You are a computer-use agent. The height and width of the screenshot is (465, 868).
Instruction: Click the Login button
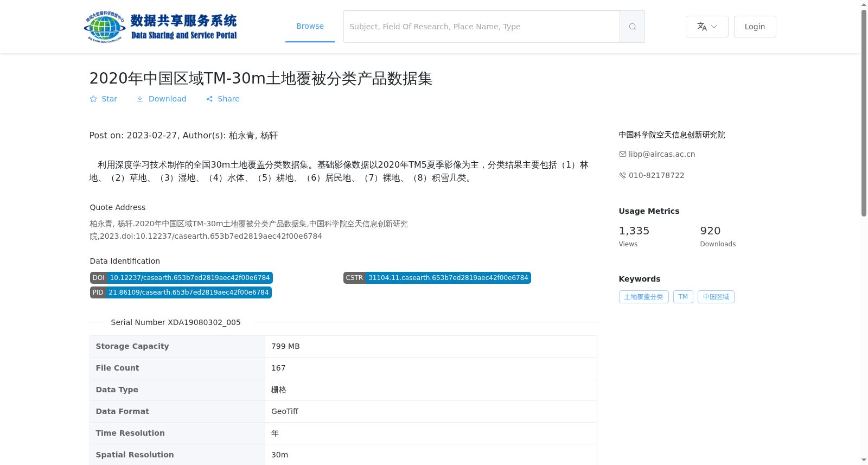pyautogui.click(x=755, y=27)
